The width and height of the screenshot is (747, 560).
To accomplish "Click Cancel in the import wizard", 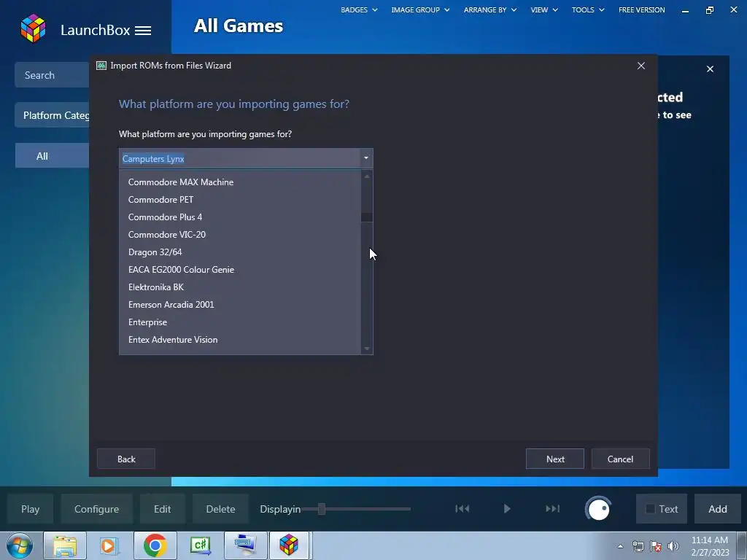I will tap(620, 459).
